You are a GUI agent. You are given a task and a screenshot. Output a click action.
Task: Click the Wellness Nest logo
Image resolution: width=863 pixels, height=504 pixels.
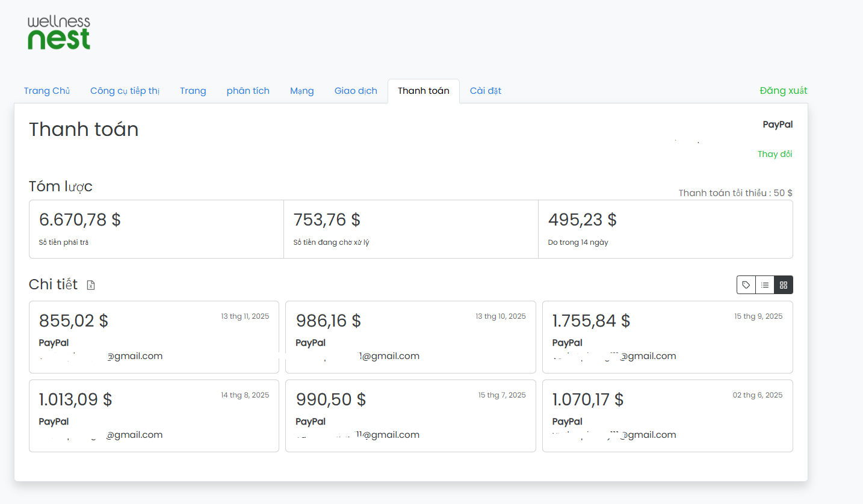(59, 33)
